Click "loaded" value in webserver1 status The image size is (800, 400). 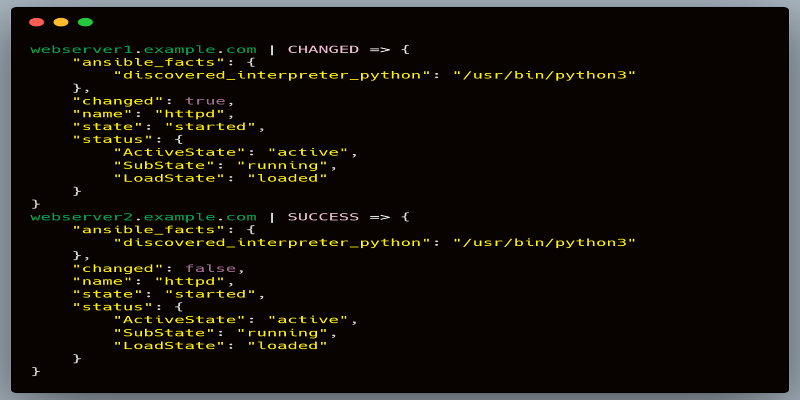point(288,178)
